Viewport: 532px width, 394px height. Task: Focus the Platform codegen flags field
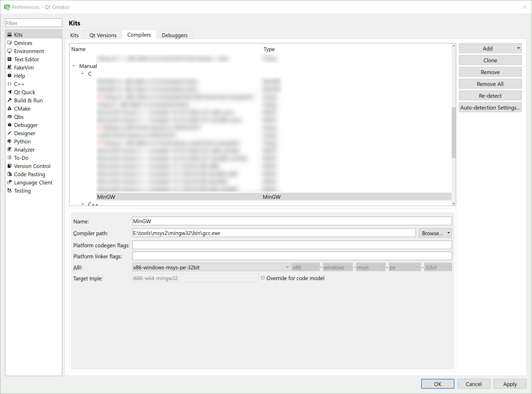point(292,245)
